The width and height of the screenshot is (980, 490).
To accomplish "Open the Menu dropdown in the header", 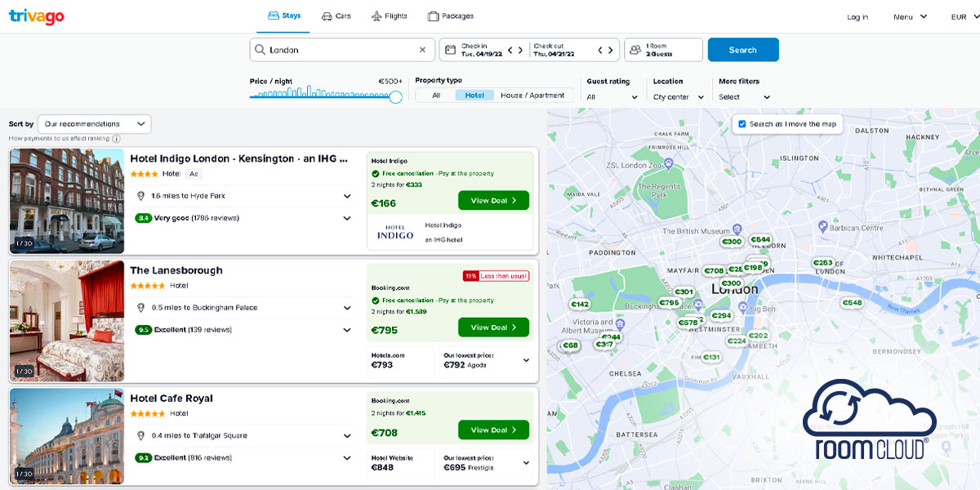I will tap(910, 16).
